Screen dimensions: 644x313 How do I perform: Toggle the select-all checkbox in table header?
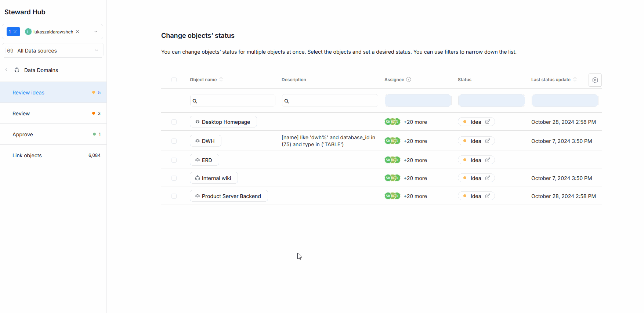pos(174,80)
